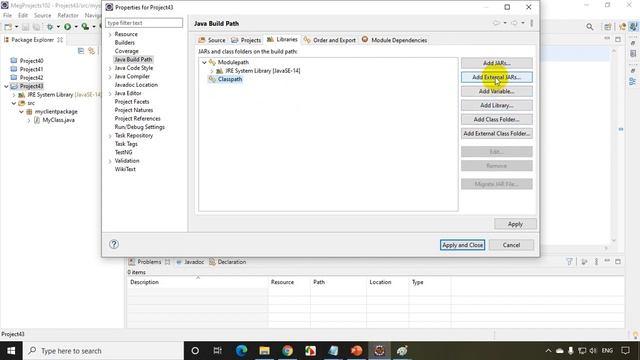Viewport: 640px width, 360px height.
Task: Open File Explorer from taskbar
Action: pos(264,351)
